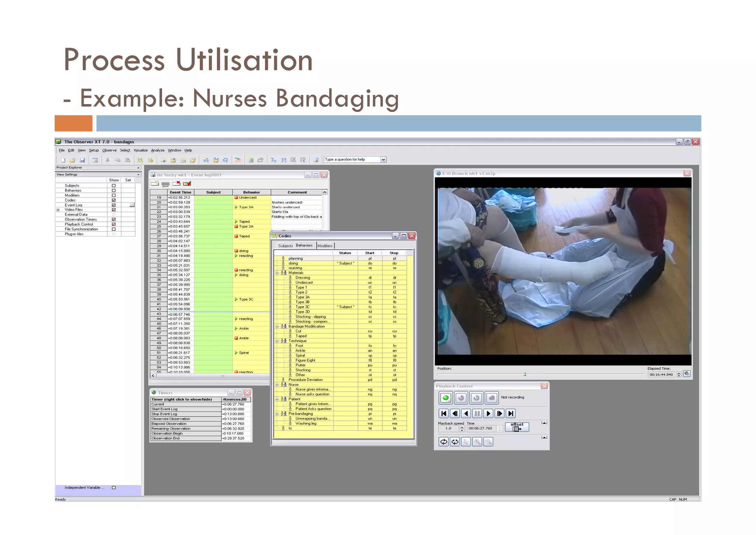
Task: Open the Observe menu
Action: click(x=109, y=150)
